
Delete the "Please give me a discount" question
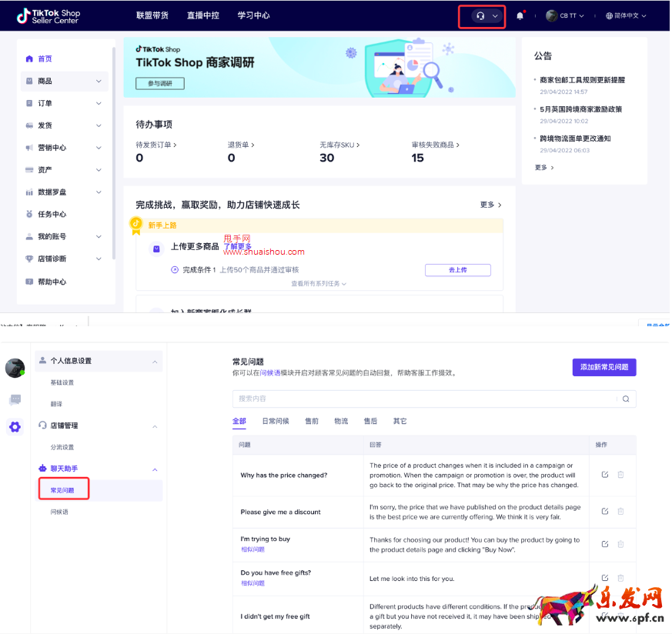(x=621, y=512)
